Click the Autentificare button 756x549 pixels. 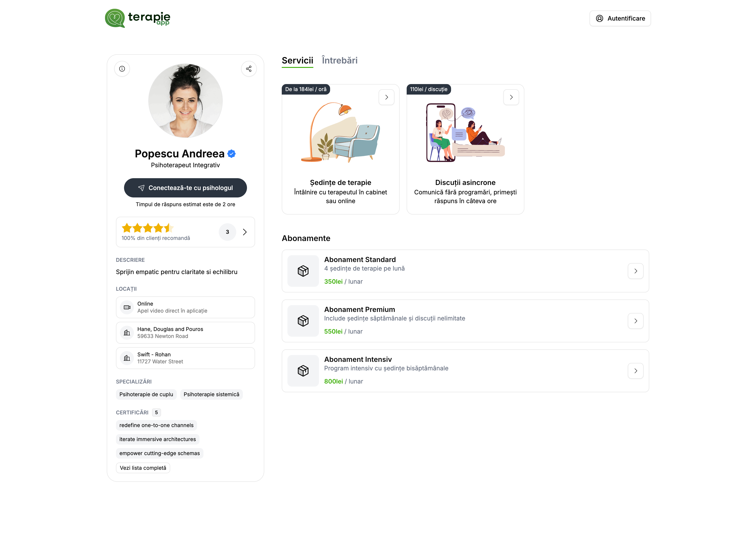tap(620, 18)
